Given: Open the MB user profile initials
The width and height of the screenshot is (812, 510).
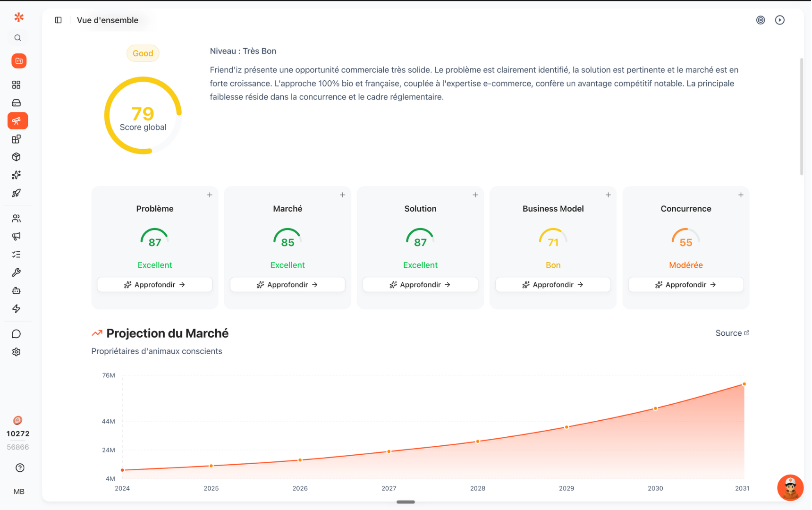Looking at the screenshot, I should point(19,492).
